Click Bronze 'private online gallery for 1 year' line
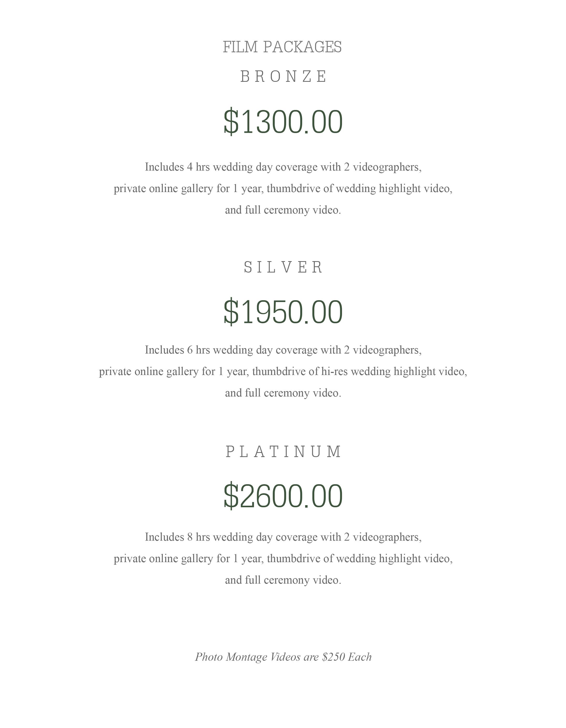The width and height of the screenshot is (566, 728). point(283,189)
